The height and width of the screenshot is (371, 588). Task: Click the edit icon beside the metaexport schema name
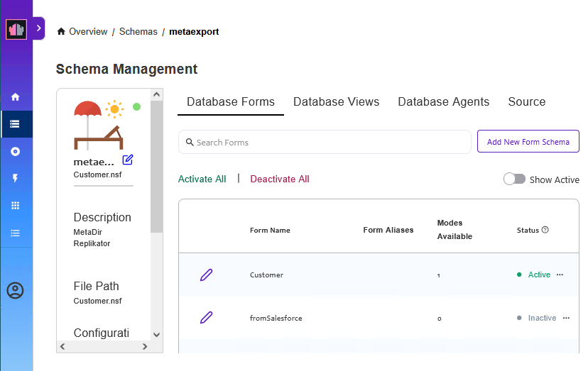click(x=128, y=160)
